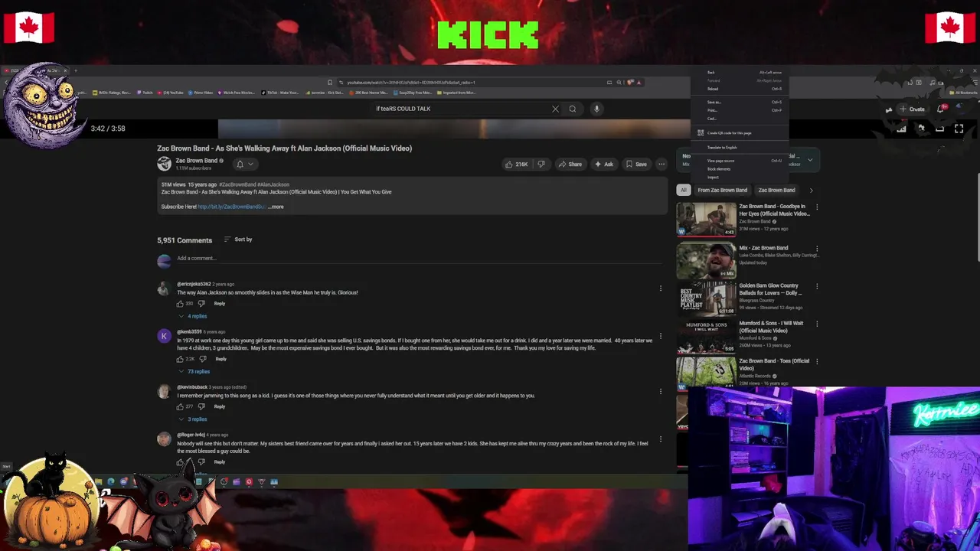The image size is (980, 551).
Task: Open Golden Barn Glow Country playlist thumbnail
Action: (x=706, y=298)
